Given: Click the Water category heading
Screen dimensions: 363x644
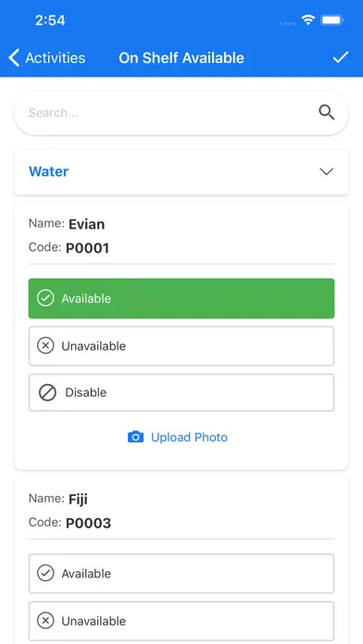Looking at the screenshot, I should click(x=48, y=171).
